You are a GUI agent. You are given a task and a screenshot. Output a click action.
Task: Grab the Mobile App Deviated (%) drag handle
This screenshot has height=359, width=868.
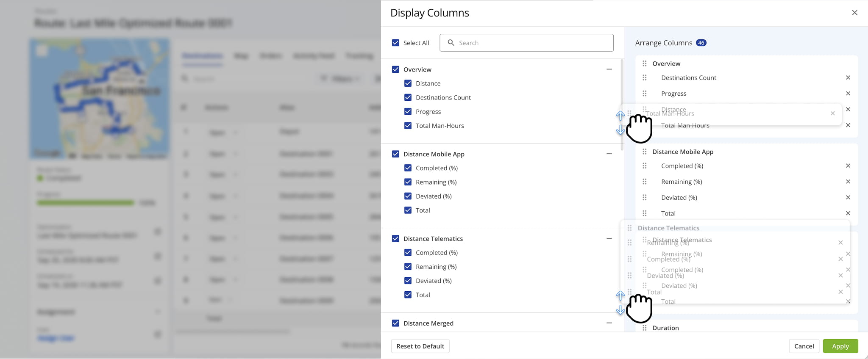pyautogui.click(x=644, y=197)
